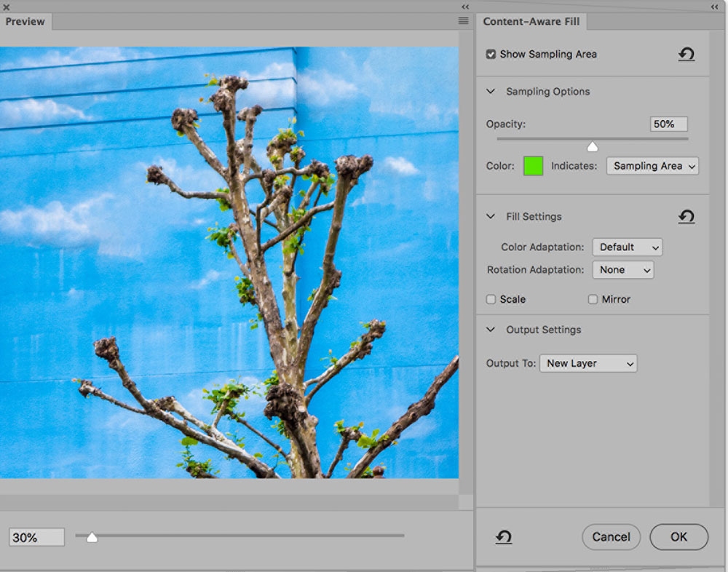
Task: Click the reset-all icon beside the Cancel button
Action: [x=503, y=537]
